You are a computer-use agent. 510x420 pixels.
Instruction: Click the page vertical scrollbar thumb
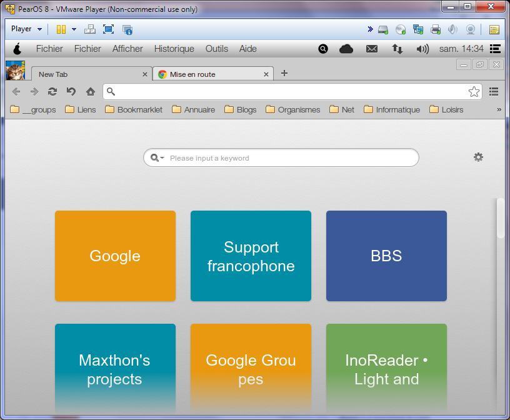501,218
